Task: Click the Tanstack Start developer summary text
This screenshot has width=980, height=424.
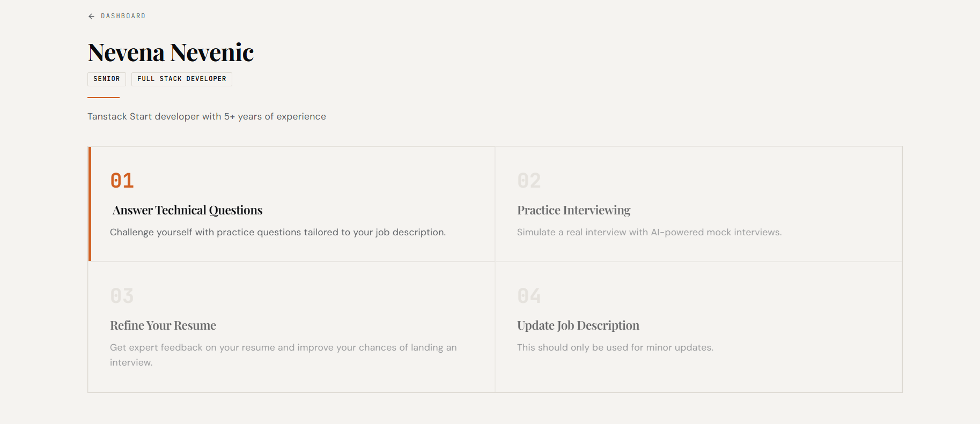Action: 207,116
